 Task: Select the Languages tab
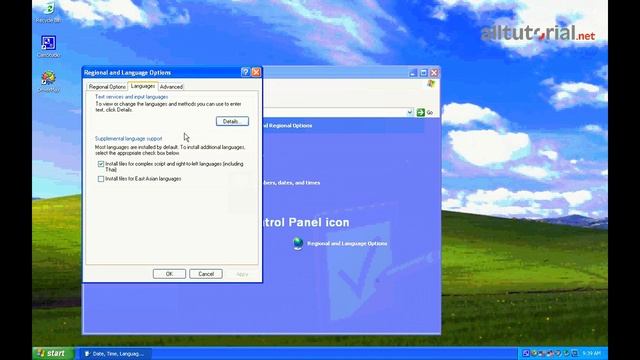[143, 86]
